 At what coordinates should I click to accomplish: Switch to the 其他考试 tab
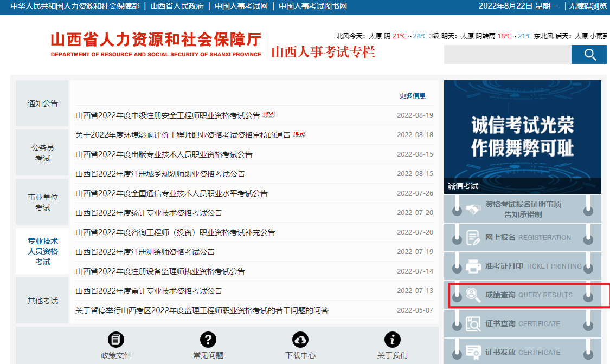(x=42, y=301)
